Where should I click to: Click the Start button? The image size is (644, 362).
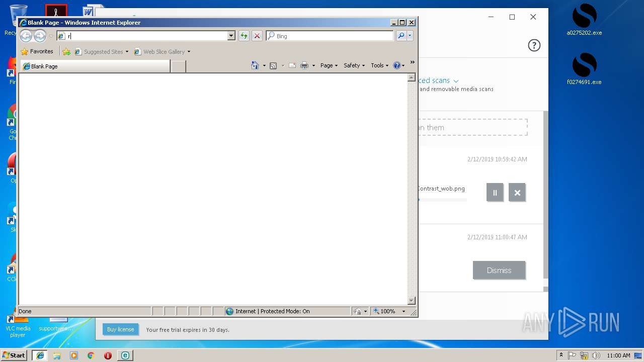pos(14,355)
